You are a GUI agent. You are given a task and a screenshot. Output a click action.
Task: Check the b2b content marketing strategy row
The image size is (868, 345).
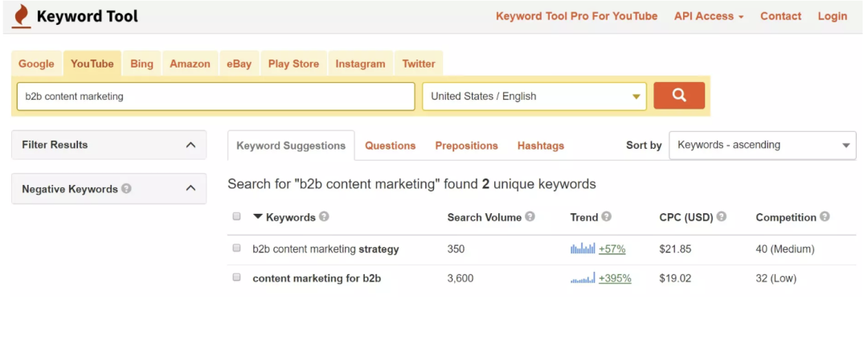tap(237, 248)
